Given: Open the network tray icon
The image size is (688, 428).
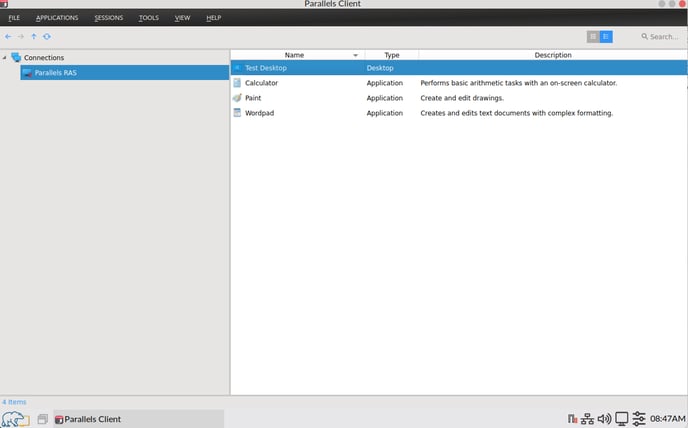Looking at the screenshot, I should pyautogui.click(x=587, y=419).
